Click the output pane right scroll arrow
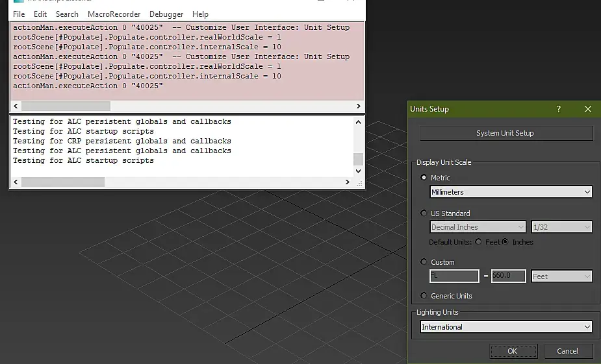 347,182
